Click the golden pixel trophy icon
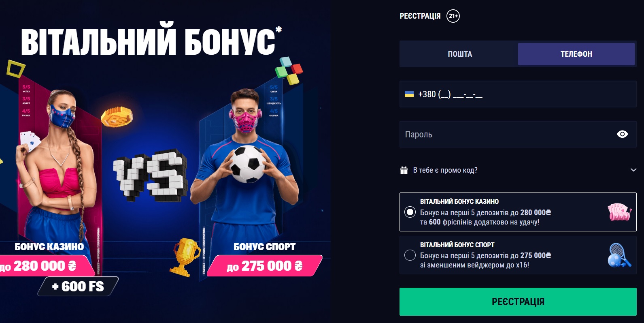644x323 pixels. coord(185,257)
